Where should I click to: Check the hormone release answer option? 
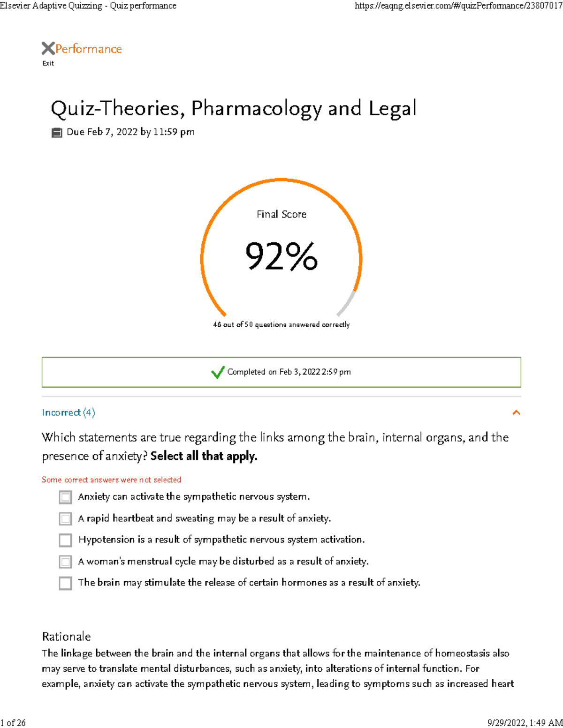pyautogui.click(x=65, y=583)
